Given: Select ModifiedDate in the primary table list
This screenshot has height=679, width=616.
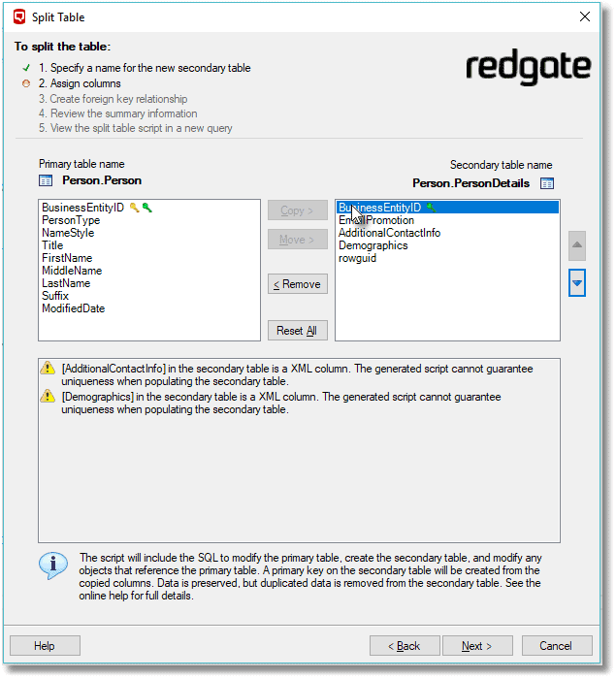Looking at the screenshot, I should (73, 308).
